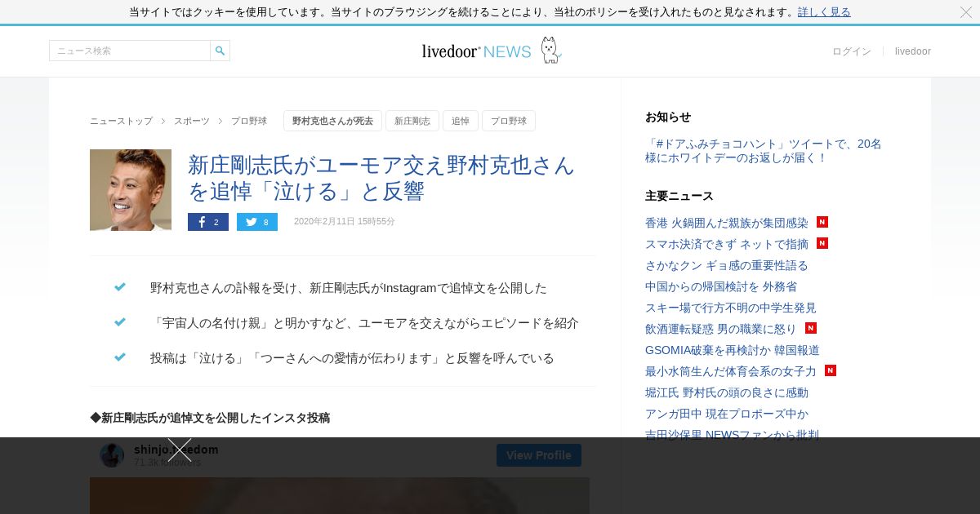Click the お知らせ section heading
This screenshot has height=514, width=980.
pos(668,117)
